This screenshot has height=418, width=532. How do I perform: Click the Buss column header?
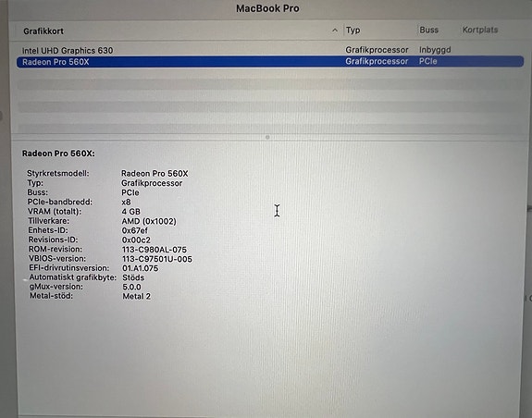429,30
